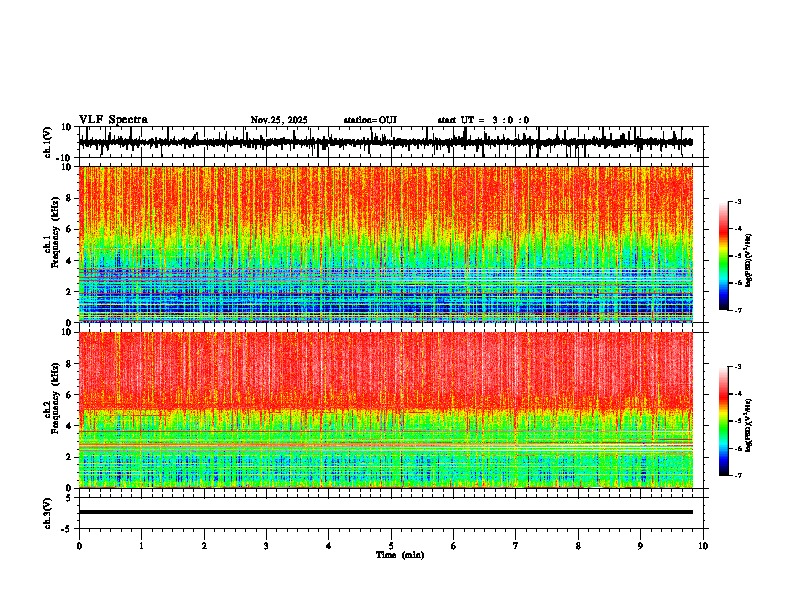Select the "Nov.25, 2025" date text
Screen dimensions: 792x612
[279, 120]
